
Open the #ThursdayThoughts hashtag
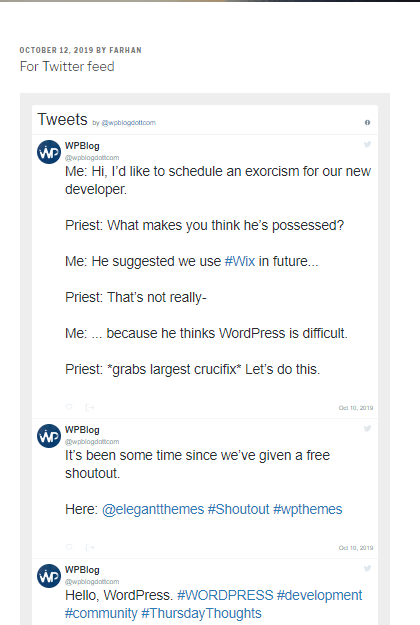tap(201, 613)
